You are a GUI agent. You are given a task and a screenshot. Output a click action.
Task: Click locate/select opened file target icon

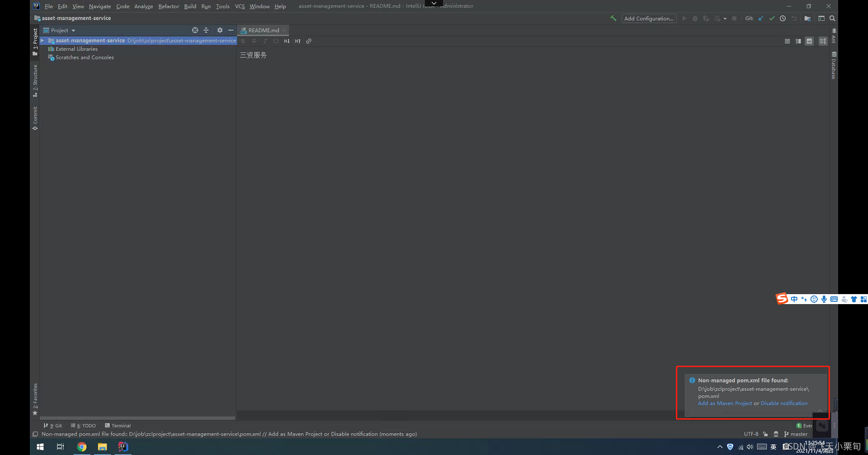pos(195,30)
